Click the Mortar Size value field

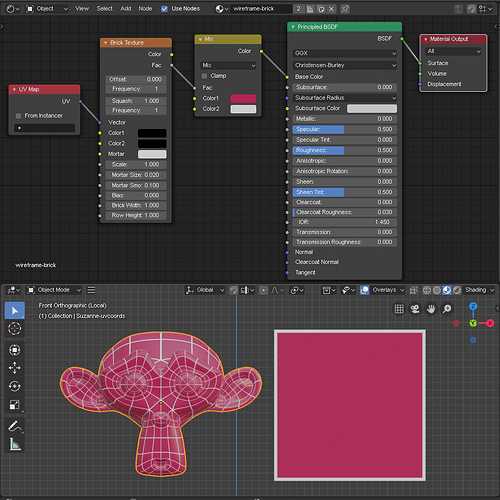136,175
